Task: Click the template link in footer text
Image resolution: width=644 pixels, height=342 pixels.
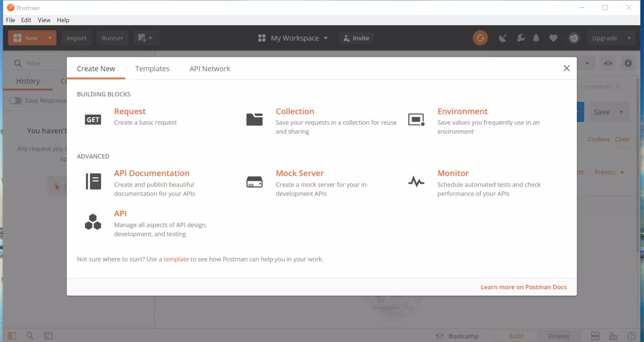Action: [x=176, y=259]
